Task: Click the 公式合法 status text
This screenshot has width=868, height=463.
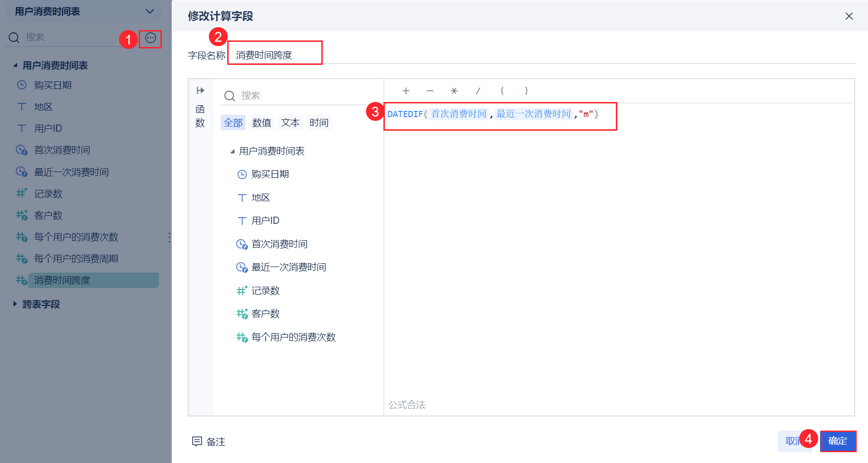Action: tap(407, 405)
